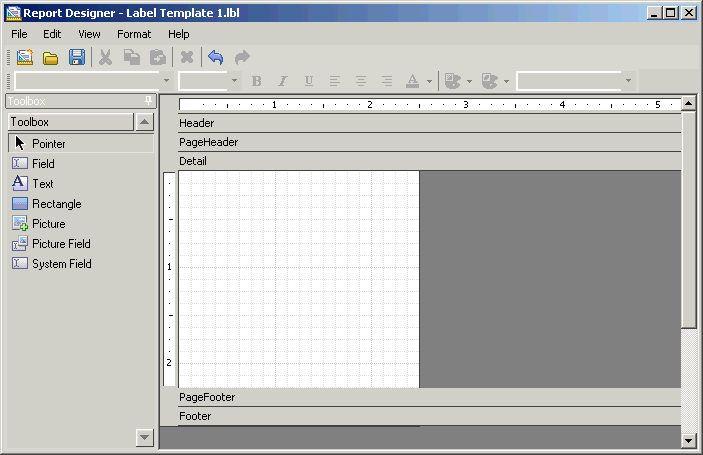Click the Undo arrow icon
The height and width of the screenshot is (455, 703).
[x=216, y=57]
